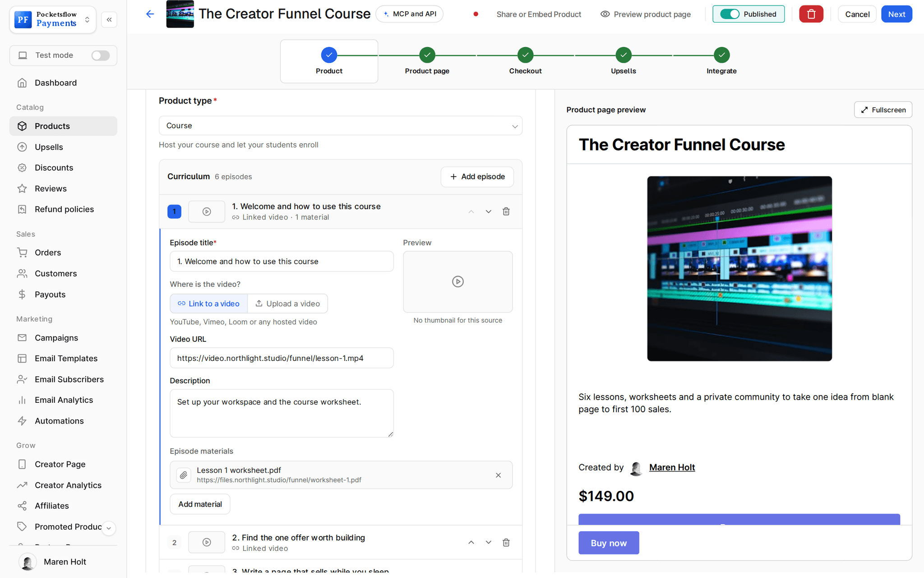This screenshot has height=578, width=924.
Task: Click episode 2 video thumbnail play icon
Action: (207, 542)
